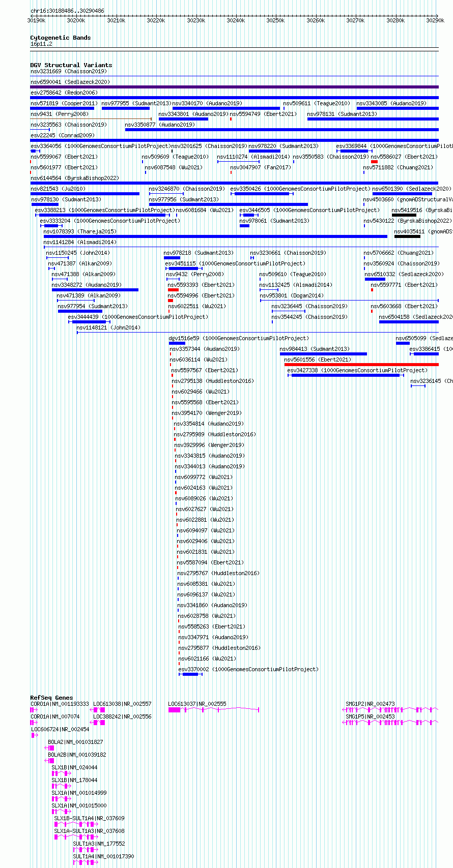Select gene SULT1A3|NM_177552
This screenshot has width=453, height=868.
[x=99, y=844]
